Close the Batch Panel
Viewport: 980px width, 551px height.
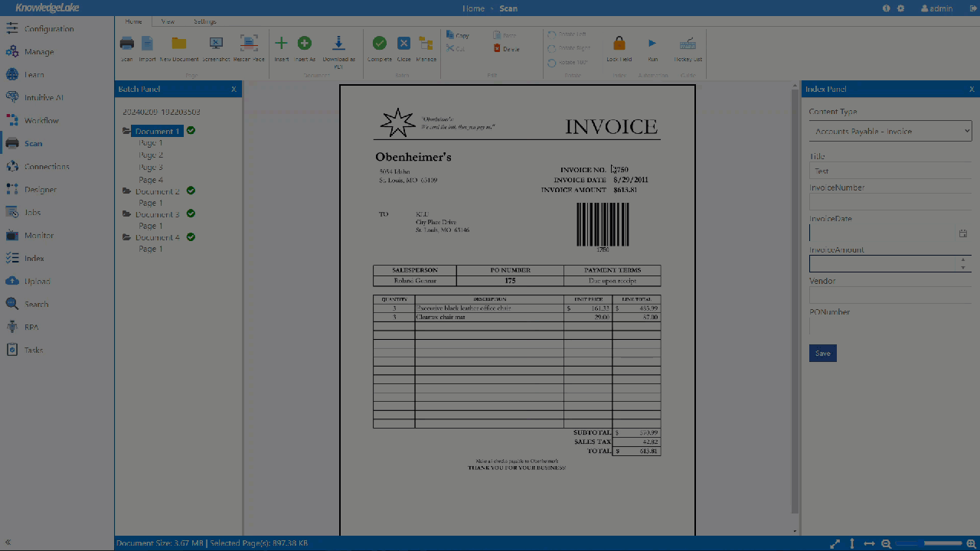tap(234, 90)
